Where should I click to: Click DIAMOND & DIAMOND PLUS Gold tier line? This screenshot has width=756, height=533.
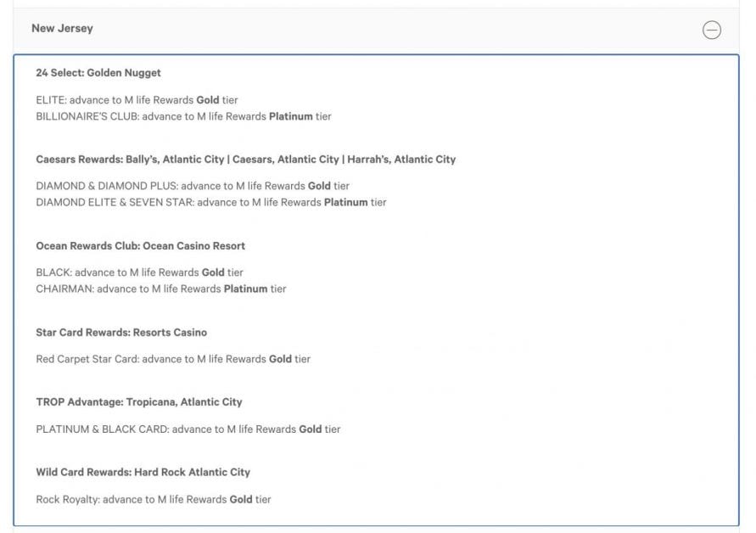click(193, 186)
